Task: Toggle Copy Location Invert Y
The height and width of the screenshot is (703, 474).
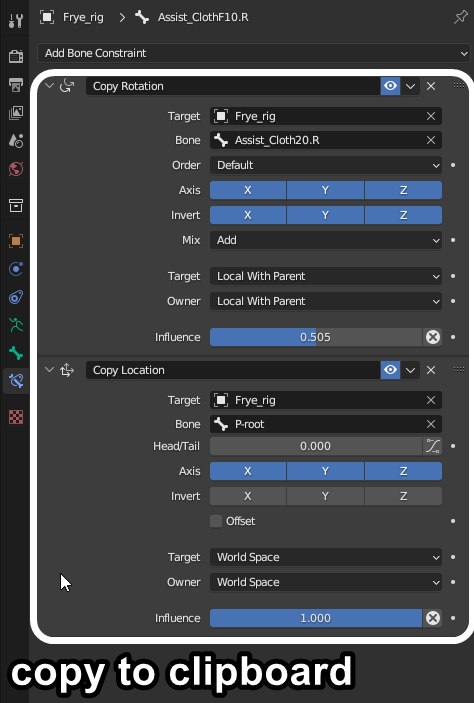Action: [x=325, y=496]
